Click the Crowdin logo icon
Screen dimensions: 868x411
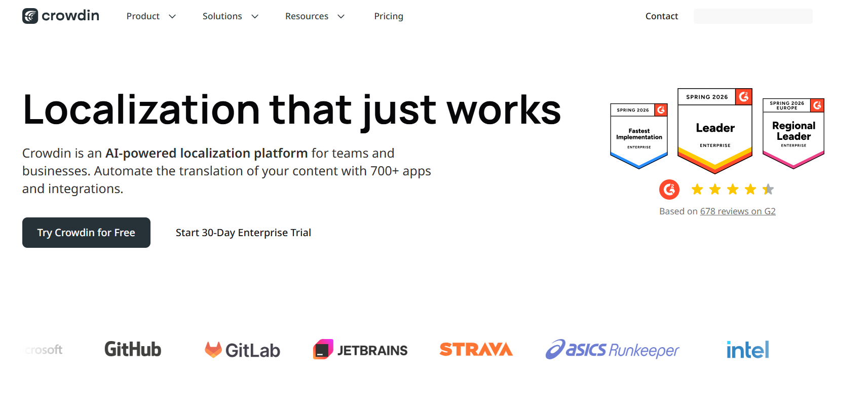click(30, 16)
